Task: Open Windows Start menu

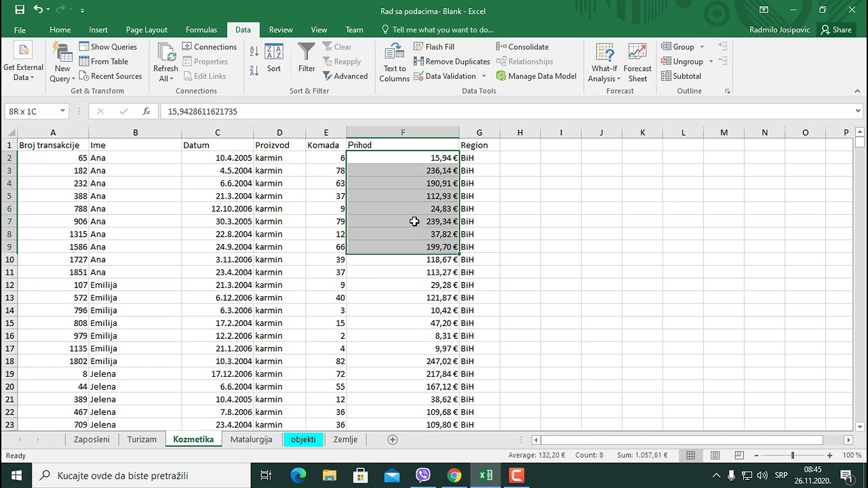Action: coord(16,475)
